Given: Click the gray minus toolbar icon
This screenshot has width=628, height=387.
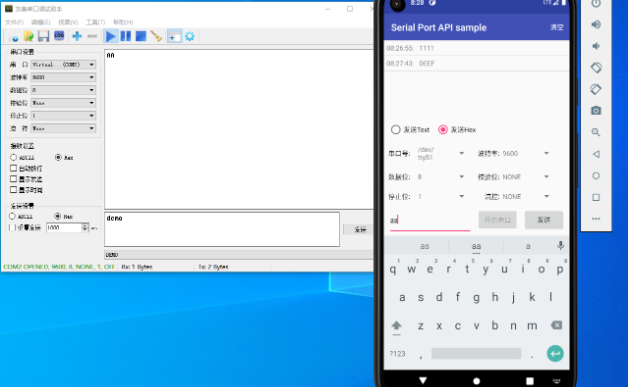Looking at the screenshot, I should 93,36.
